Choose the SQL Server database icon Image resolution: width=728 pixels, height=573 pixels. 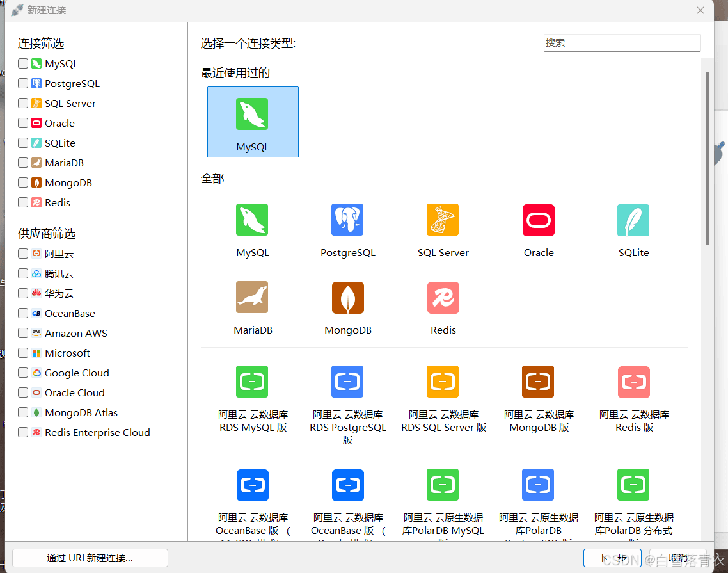tap(443, 220)
